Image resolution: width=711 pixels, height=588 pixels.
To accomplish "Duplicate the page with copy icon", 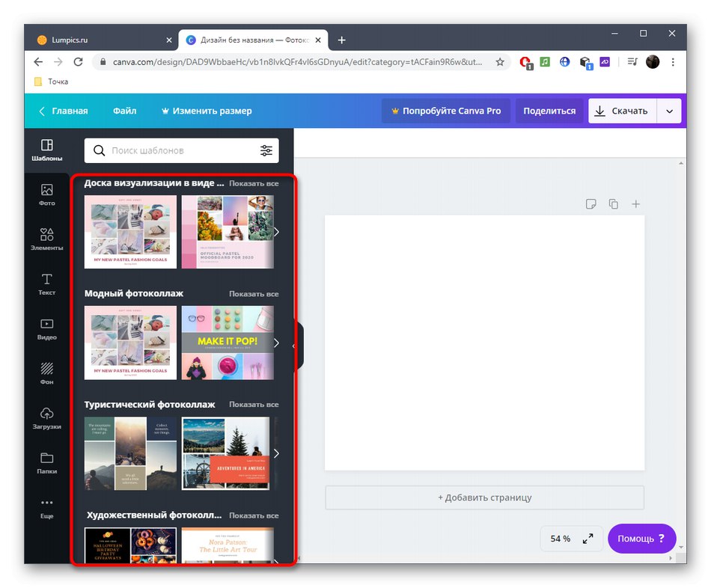I will click(x=613, y=204).
